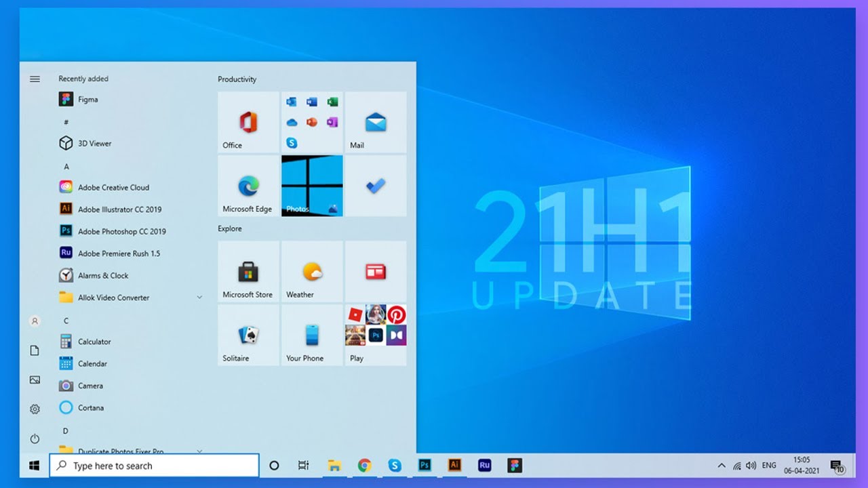
Task: Click the Windows Start button
Action: (34, 466)
